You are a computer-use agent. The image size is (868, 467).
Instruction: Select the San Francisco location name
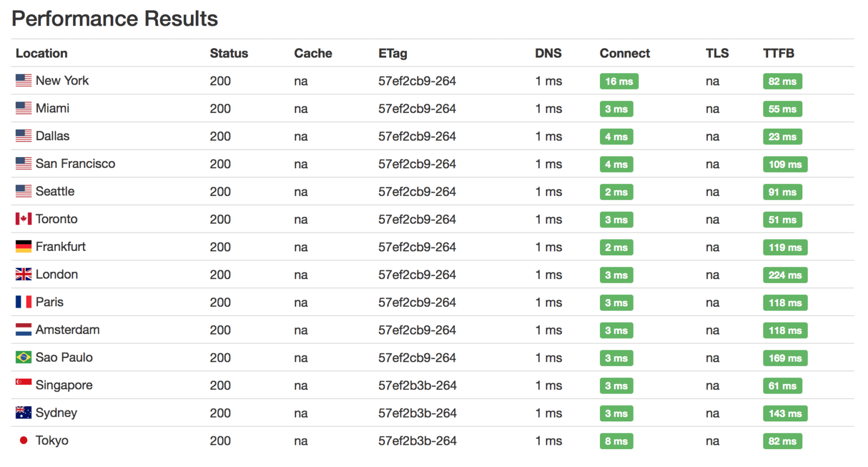click(75, 163)
